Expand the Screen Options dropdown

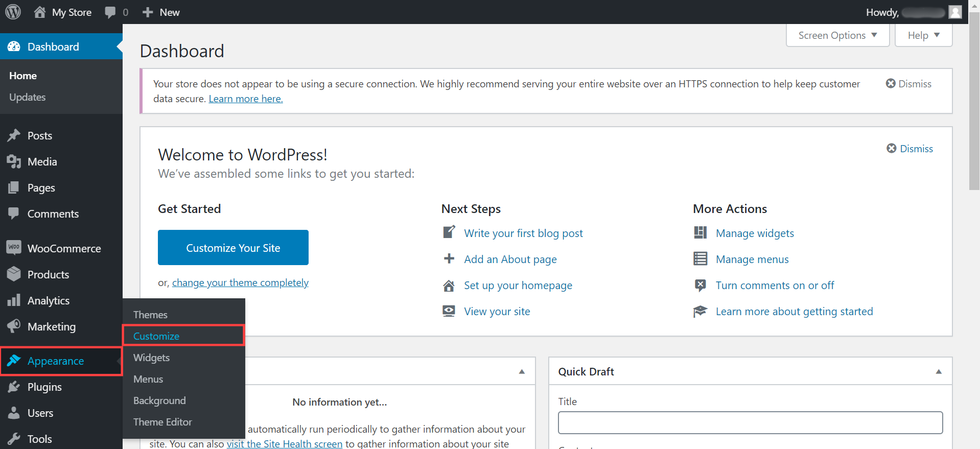837,35
